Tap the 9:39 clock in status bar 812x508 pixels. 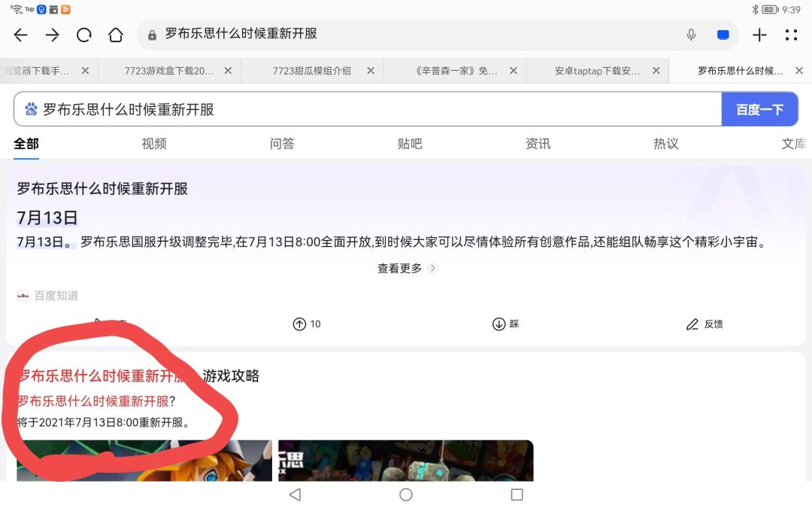[791, 9]
